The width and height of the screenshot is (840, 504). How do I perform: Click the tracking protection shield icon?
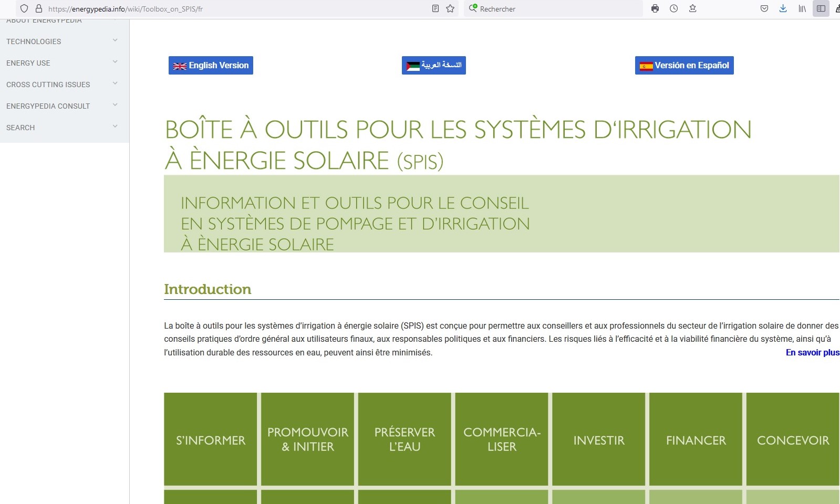[x=24, y=8]
